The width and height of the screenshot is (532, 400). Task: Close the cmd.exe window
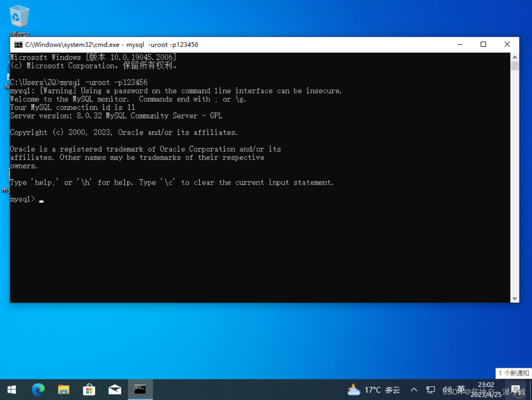pos(507,45)
